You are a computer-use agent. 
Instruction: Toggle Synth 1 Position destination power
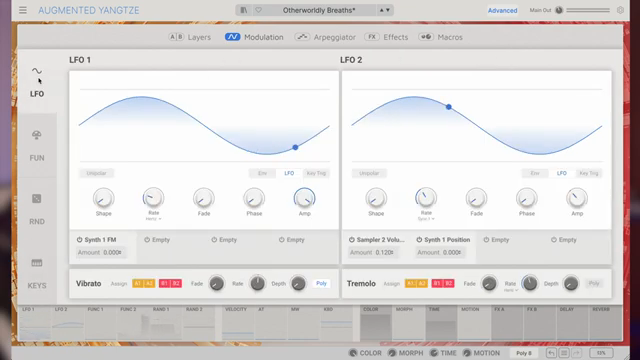419,240
